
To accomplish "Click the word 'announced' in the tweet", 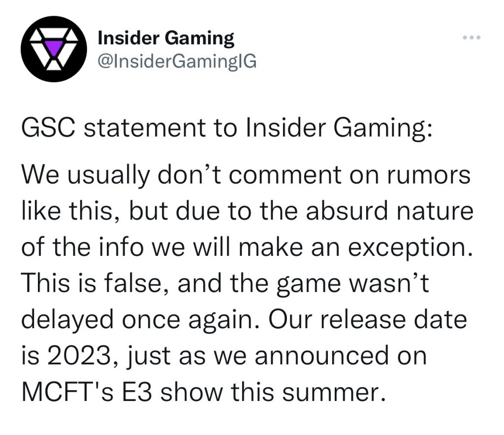I will [x=322, y=356].
